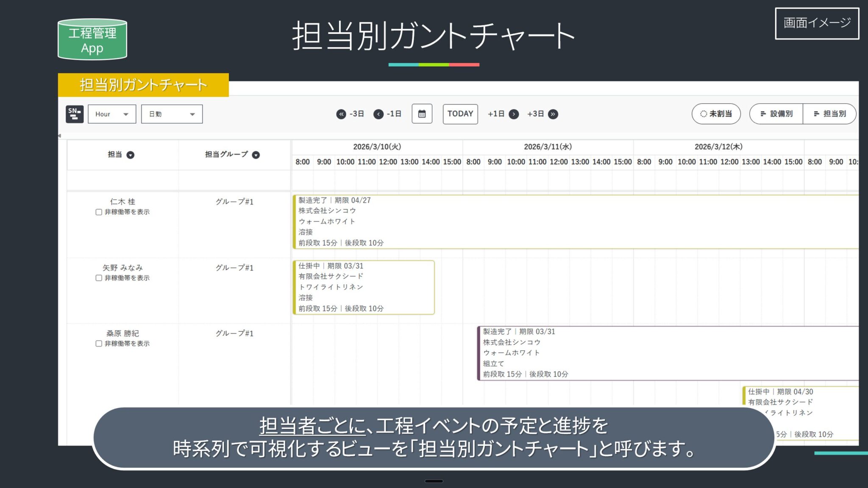Click the double-left -3日 arrow icon
The height and width of the screenshot is (488, 868).
tap(341, 114)
